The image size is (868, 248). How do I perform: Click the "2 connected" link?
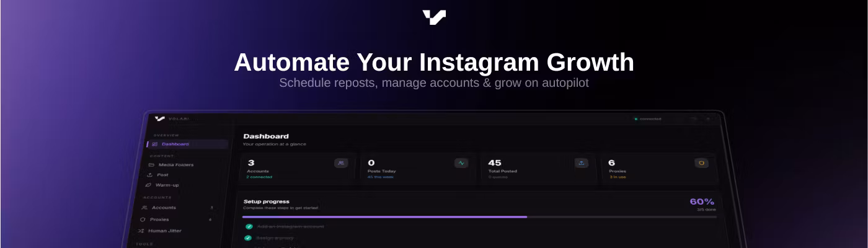259,177
